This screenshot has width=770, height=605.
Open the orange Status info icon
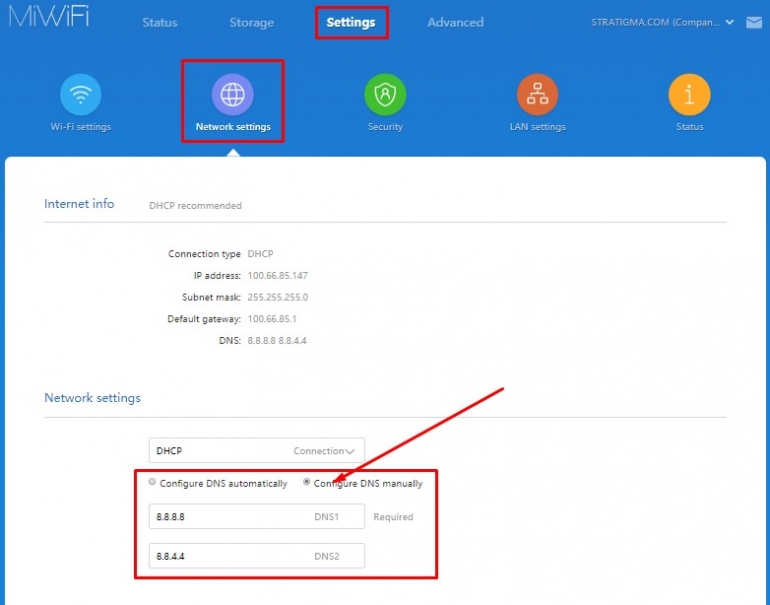[x=689, y=94]
